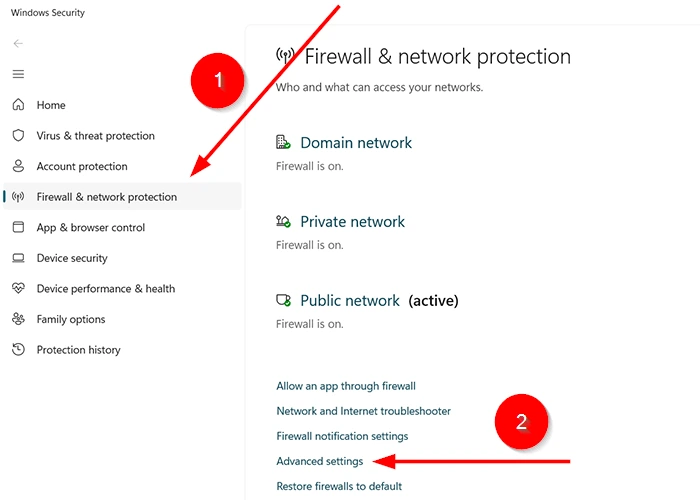Click the App & browser control window icon
This screenshot has width=700, height=500.
[x=18, y=227]
